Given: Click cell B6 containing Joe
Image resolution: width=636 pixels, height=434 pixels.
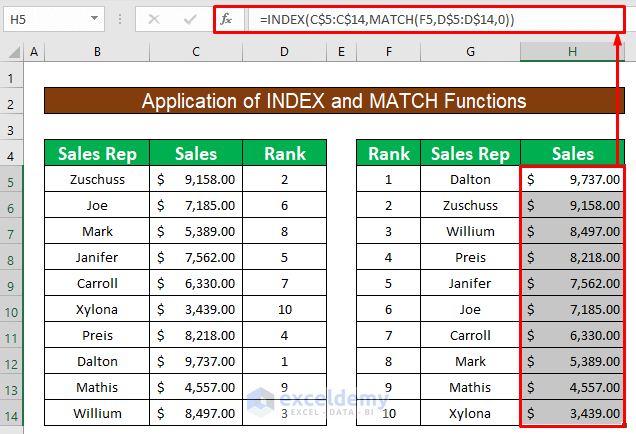Looking at the screenshot, I should click(x=97, y=205).
